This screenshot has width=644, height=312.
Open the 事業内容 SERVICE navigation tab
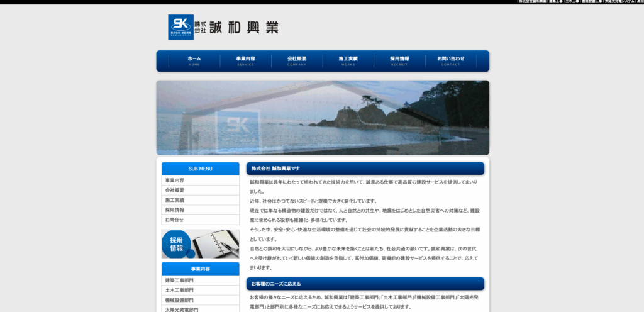[246, 61]
